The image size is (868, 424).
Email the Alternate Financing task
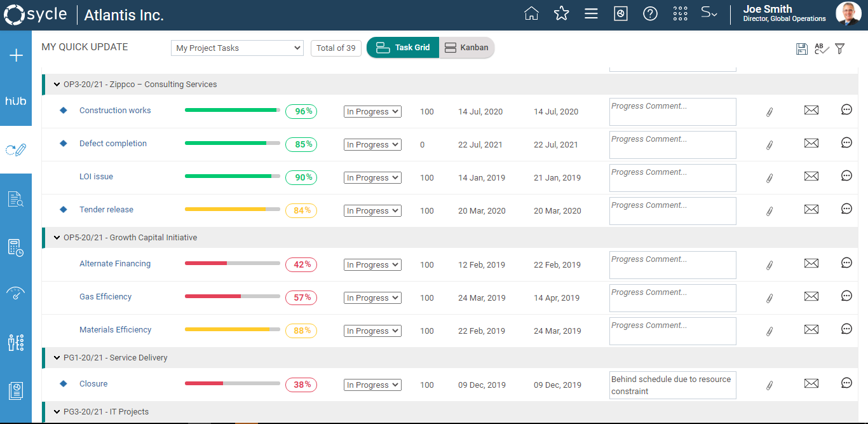[x=811, y=263]
